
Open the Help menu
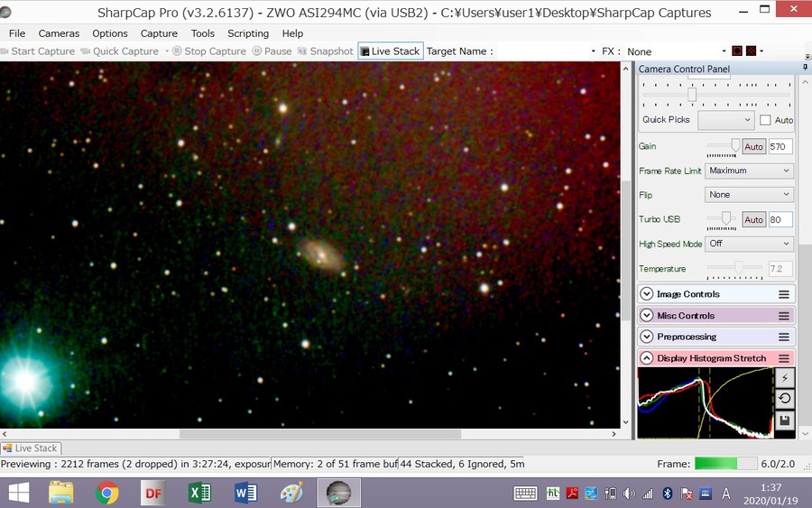click(x=292, y=33)
